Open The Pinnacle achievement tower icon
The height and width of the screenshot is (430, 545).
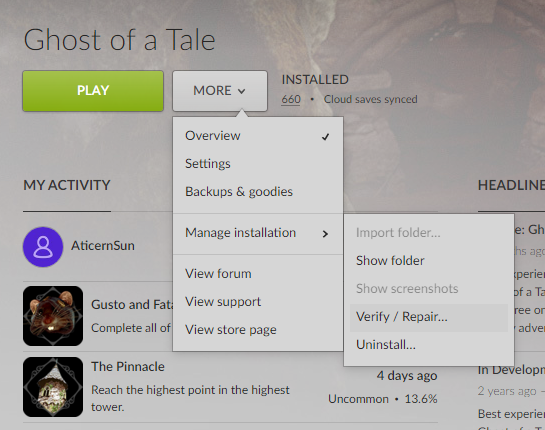[x=53, y=387]
